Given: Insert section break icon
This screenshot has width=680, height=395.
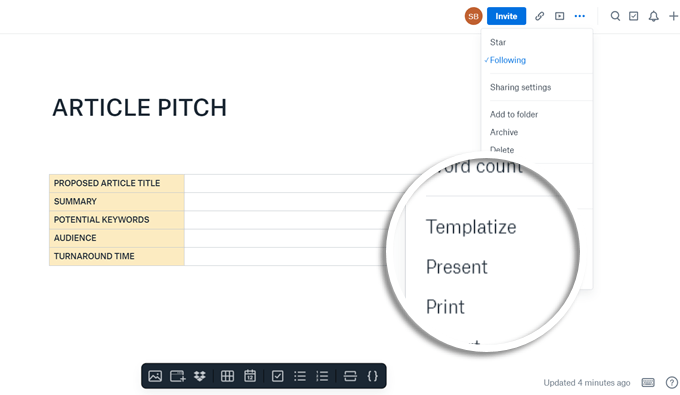Looking at the screenshot, I should tap(350, 376).
